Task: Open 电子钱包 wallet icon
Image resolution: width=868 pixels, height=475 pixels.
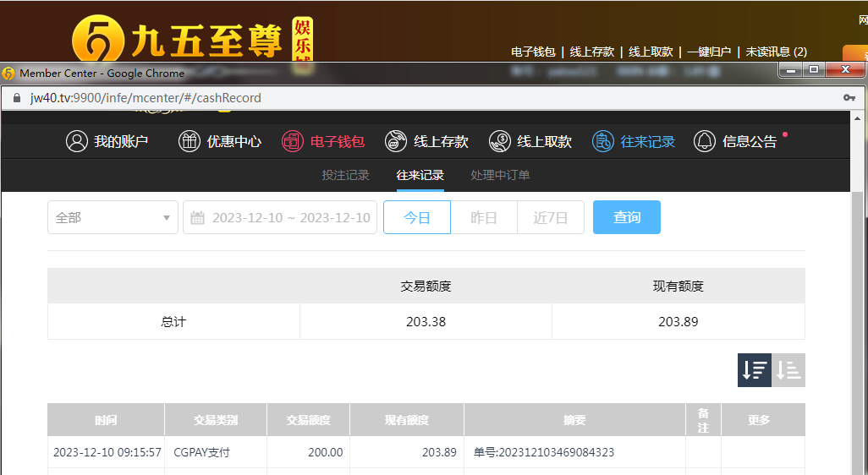Action: pos(293,141)
